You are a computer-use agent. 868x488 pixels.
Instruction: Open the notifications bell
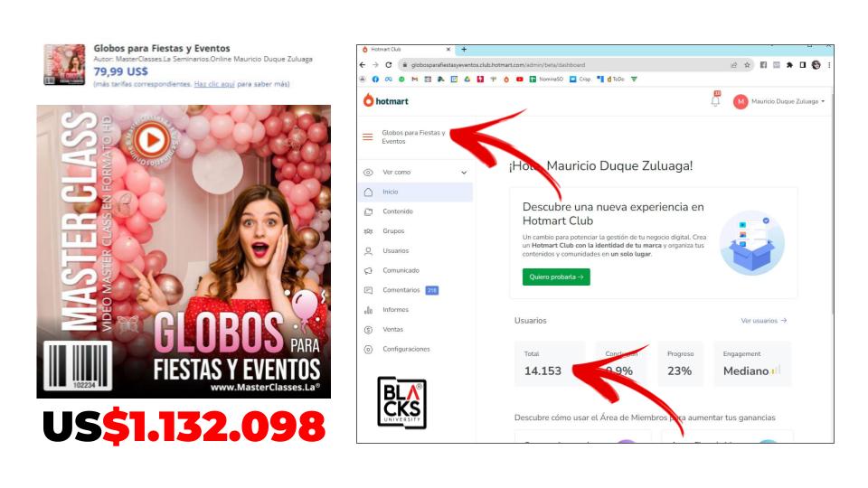pos(715,100)
